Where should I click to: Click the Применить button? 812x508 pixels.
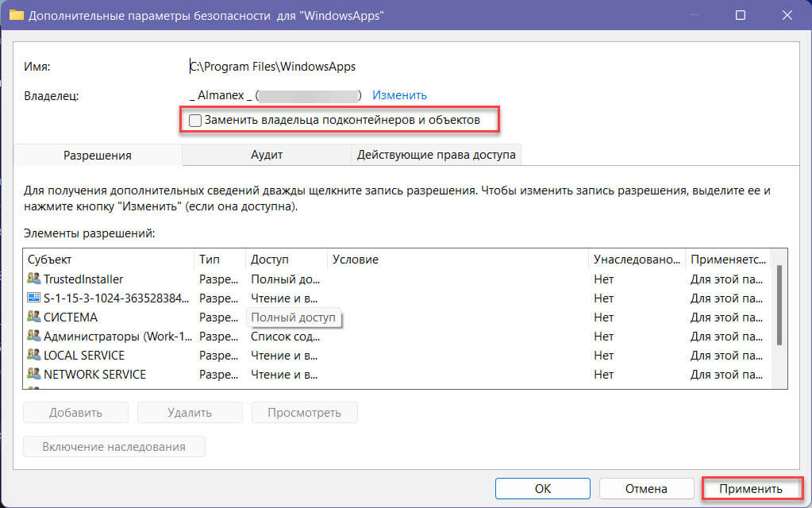pyautogui.click(x=751, y=488)
